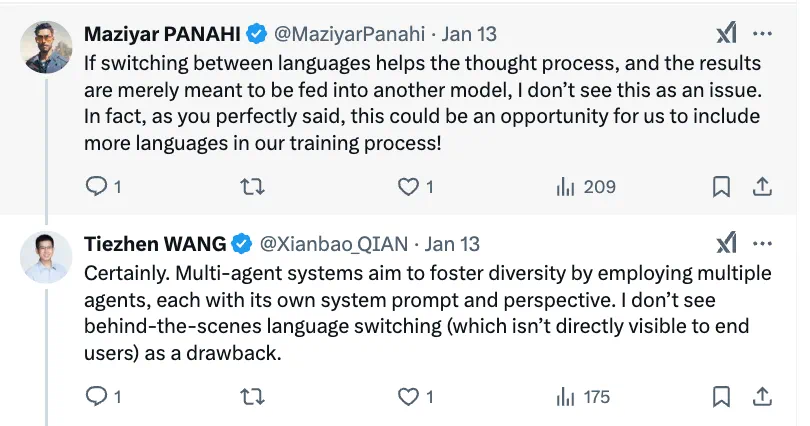Image resolution: width=810 pixels, height=426 pixels.
Task: Repost Maziyar Panahi's tweet
Action: point(254,187)
